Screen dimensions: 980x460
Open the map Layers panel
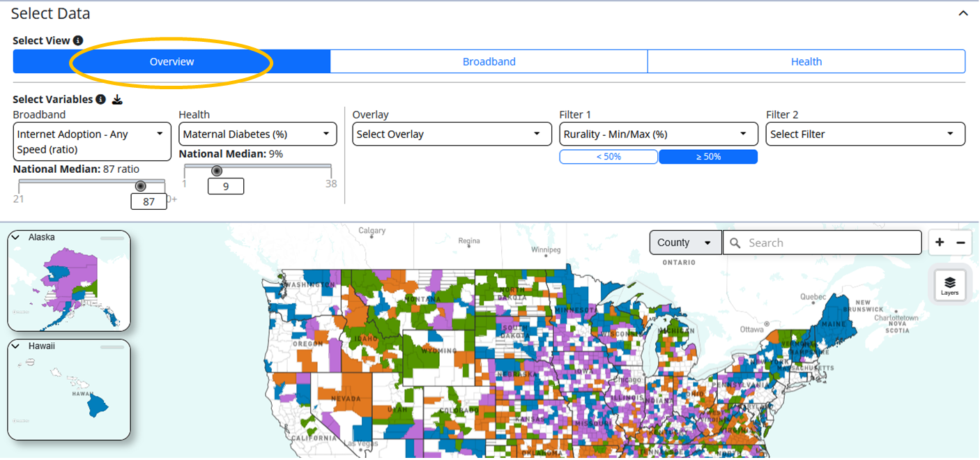click(x=949, y=284)
